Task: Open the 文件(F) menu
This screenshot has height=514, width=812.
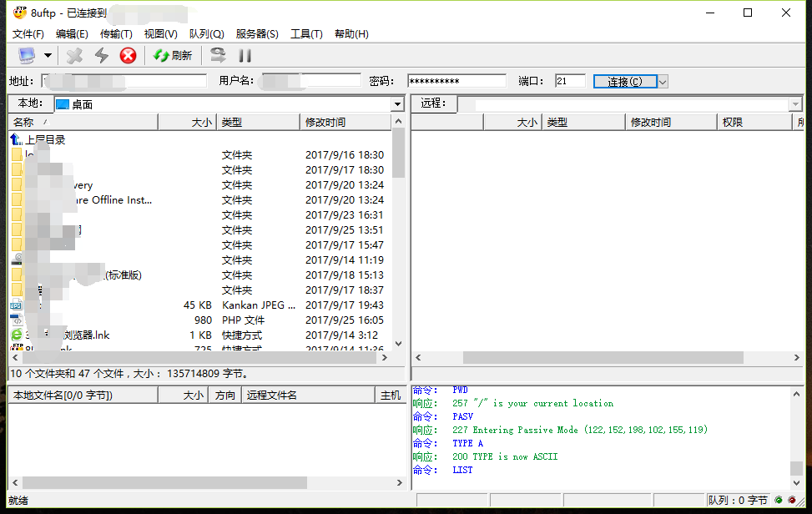Action: pos(28,34)
